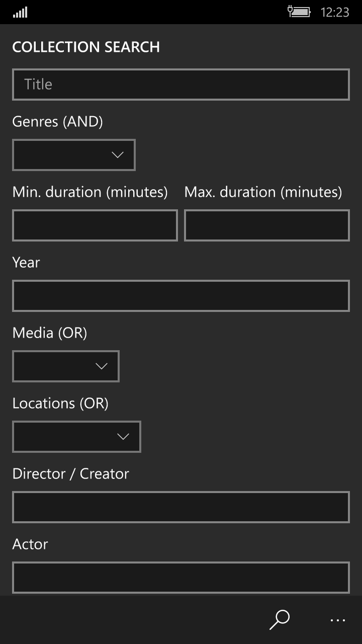
Task: Click the Min. duration input box
Action: click(x=95, y=225)
